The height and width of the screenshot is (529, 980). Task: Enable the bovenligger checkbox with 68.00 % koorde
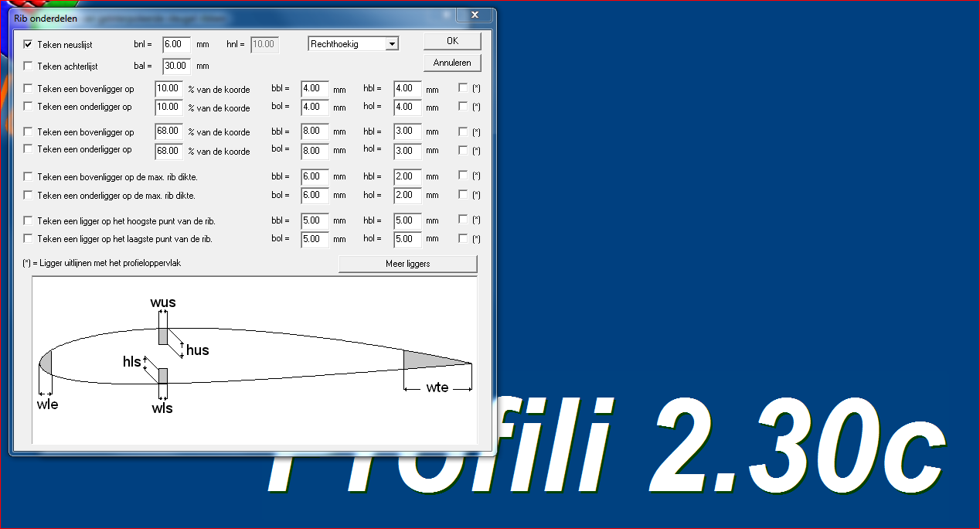(x=29, y=131)
